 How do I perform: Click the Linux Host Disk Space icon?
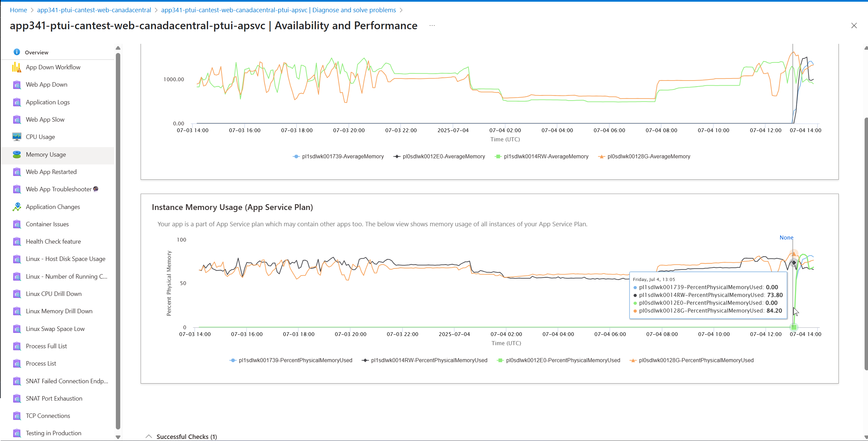(17, 259)
